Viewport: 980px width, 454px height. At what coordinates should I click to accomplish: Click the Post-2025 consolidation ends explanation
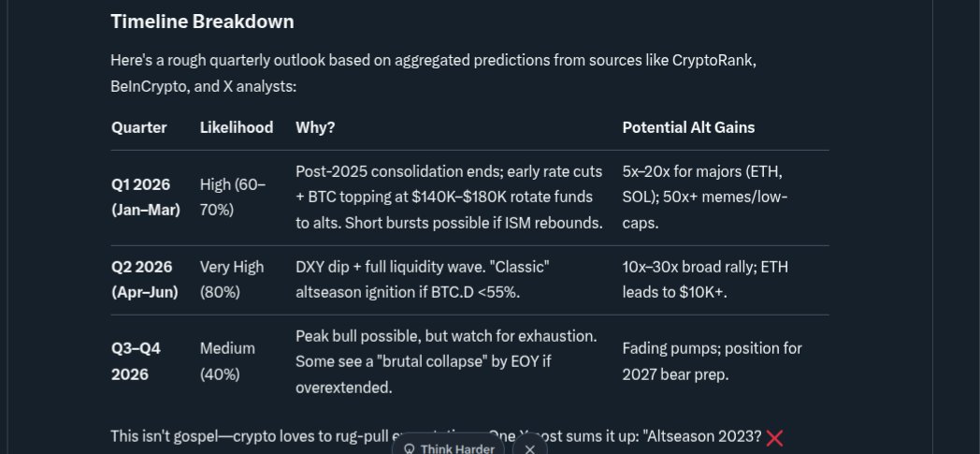click(x=450, y=197)
